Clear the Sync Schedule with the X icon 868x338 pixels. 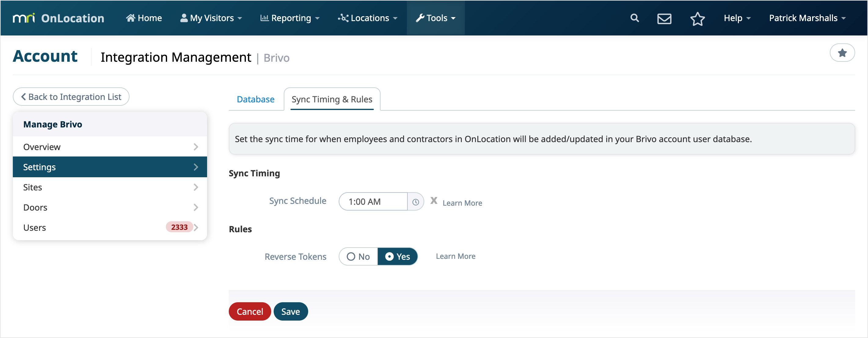pyautogui.click(x=434, y=201)
